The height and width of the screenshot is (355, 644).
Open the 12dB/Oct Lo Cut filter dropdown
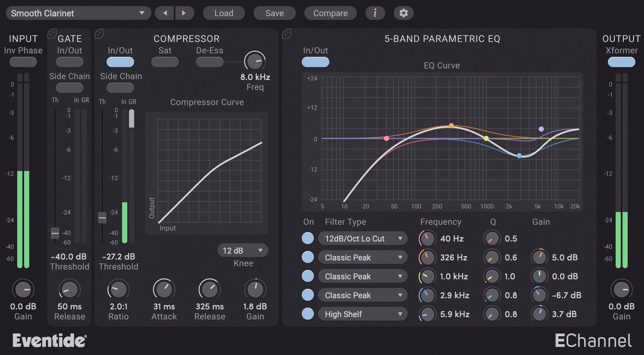[363, 238]
